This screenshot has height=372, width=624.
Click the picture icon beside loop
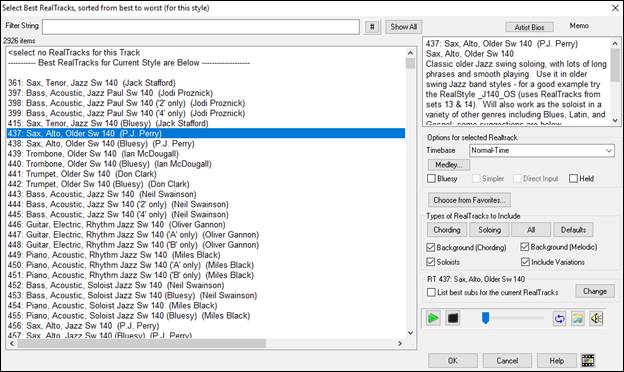578,318
